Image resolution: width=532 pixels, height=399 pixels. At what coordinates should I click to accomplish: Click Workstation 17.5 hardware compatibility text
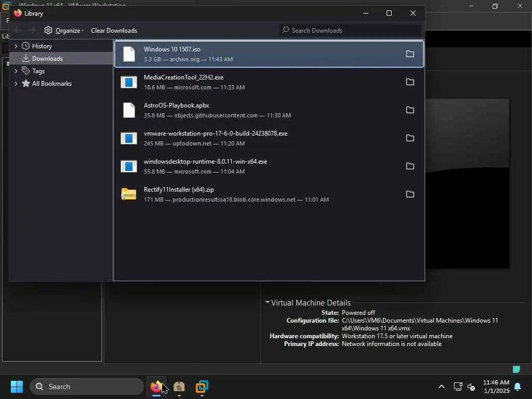tap(397, 336)
